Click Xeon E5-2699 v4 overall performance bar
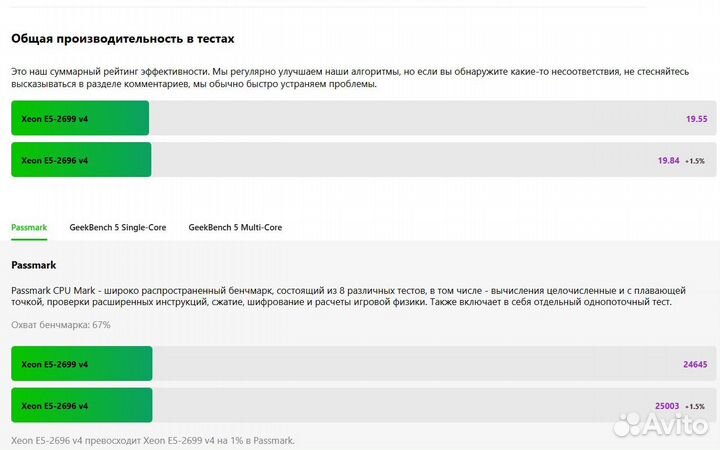 tap(80, 118)
